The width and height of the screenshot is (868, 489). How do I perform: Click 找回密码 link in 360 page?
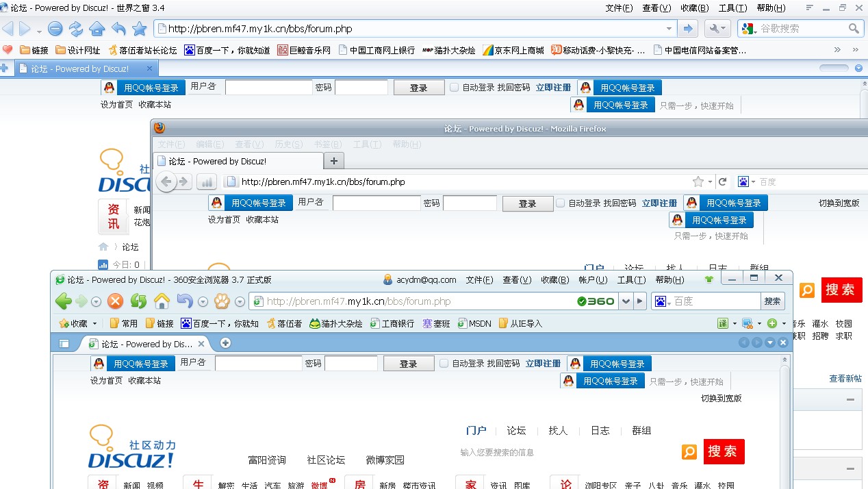click(x=503, y=363)
